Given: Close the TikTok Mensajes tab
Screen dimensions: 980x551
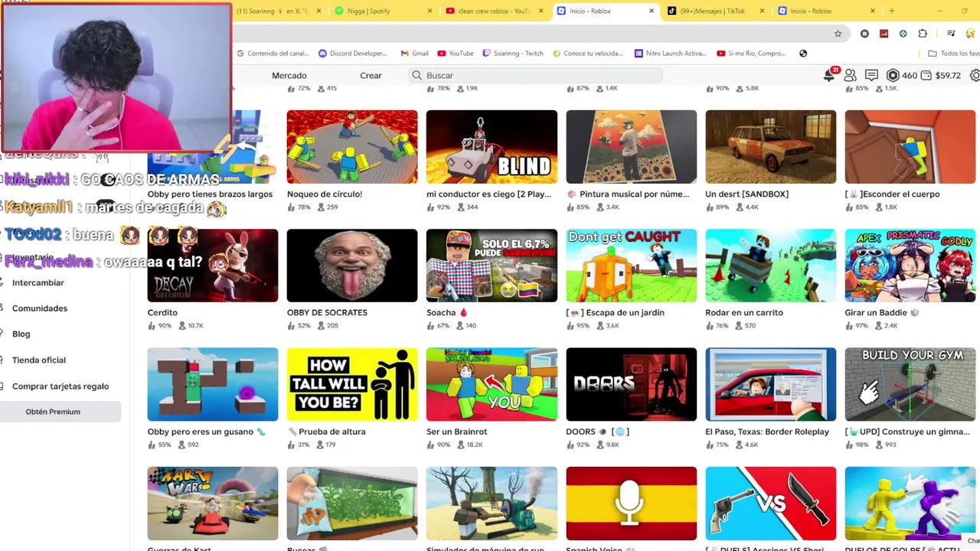Looking at the screenshot, I should tap(762, 11).
